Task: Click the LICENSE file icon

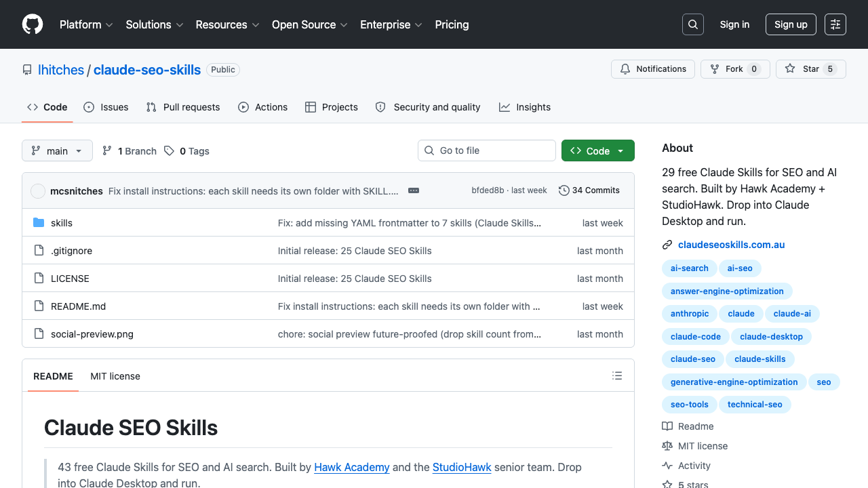Action: click(39, 279)
